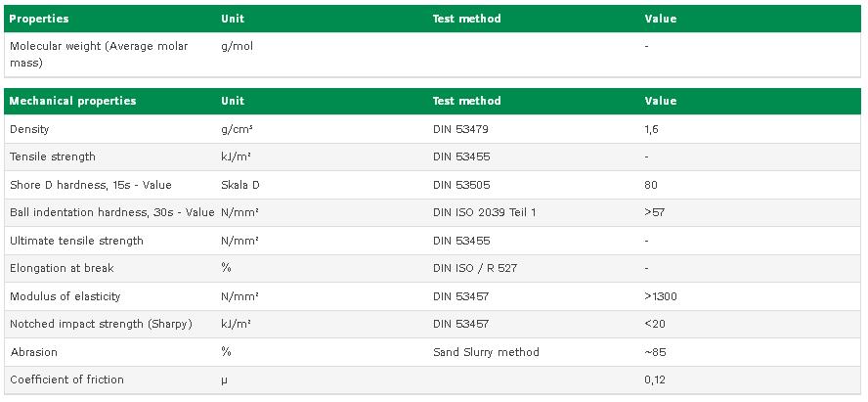Click the Coefficient of friction value 0,12
Screen dimensions: 868x402
click(x=655, y=380)
